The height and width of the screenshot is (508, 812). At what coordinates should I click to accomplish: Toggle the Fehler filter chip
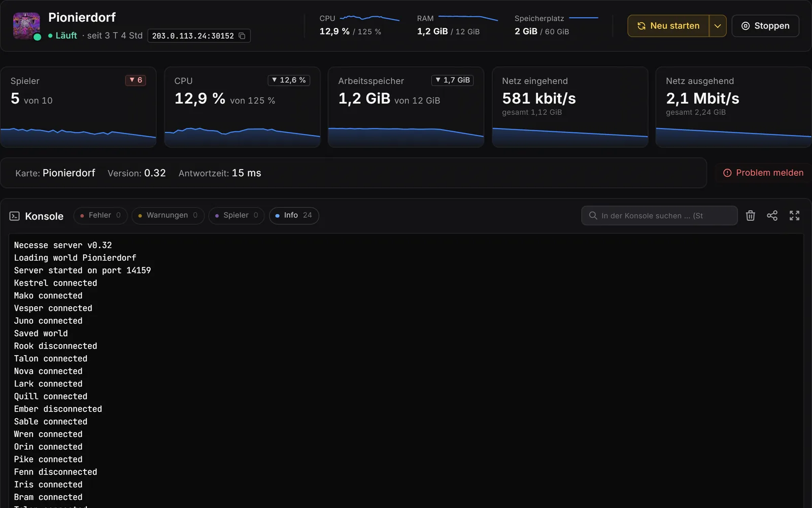[x=100, y=215]
